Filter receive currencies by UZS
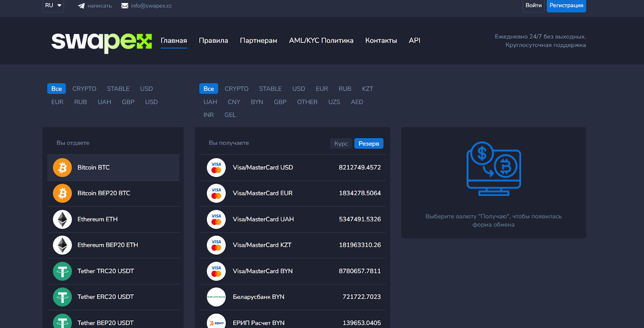This screenshot has width=644, height=328. pos(334,102)
